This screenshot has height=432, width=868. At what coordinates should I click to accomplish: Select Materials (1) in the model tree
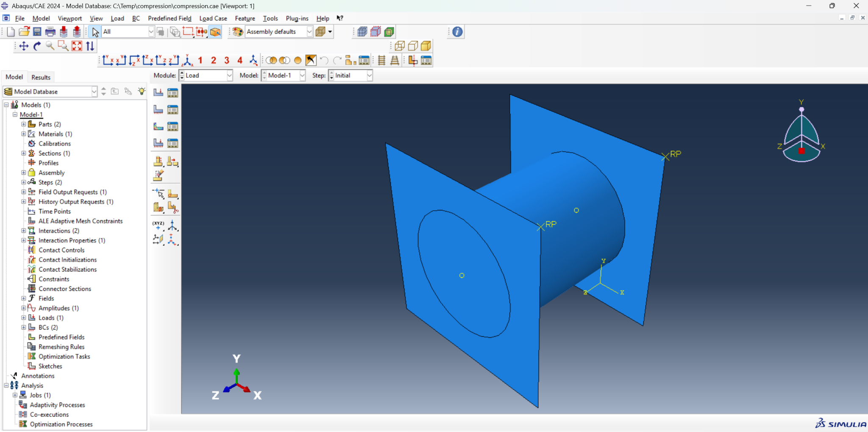(x=55, y=134)
